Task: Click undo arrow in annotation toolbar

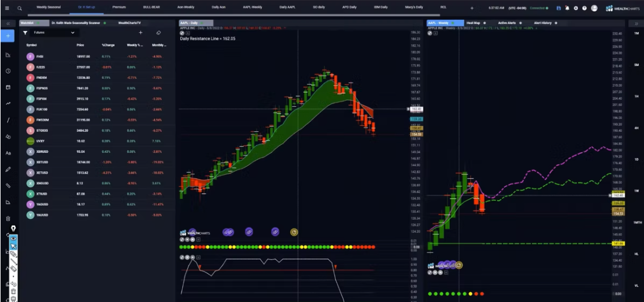Action: [13, 284]
